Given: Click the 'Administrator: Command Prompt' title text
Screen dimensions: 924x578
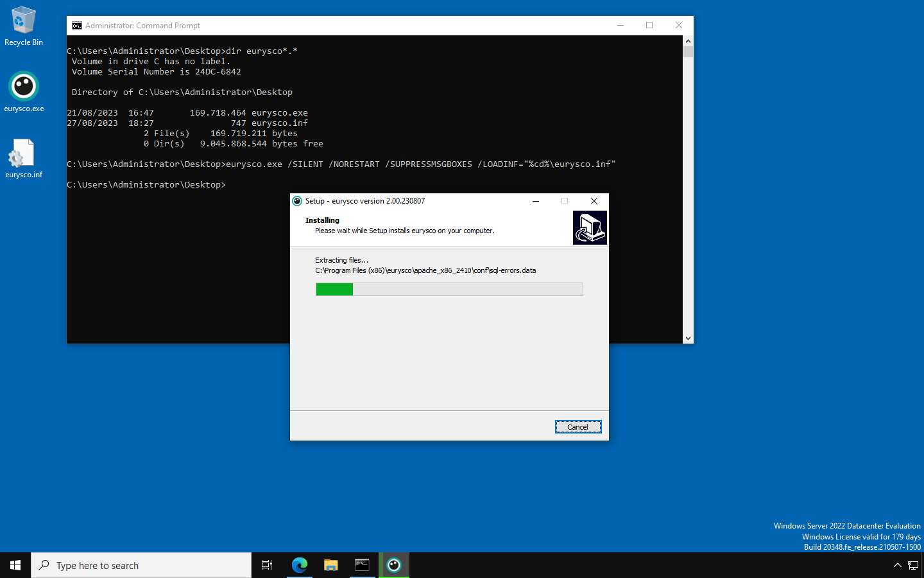Looking at the screenshot, I should coord(142,26).
